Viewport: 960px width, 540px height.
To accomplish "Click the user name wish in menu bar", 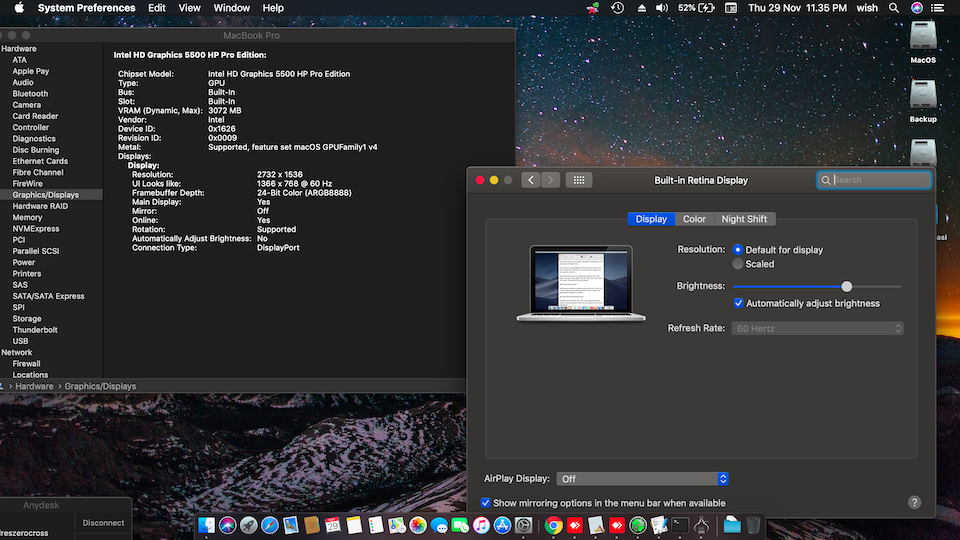I will click(867, 8).
